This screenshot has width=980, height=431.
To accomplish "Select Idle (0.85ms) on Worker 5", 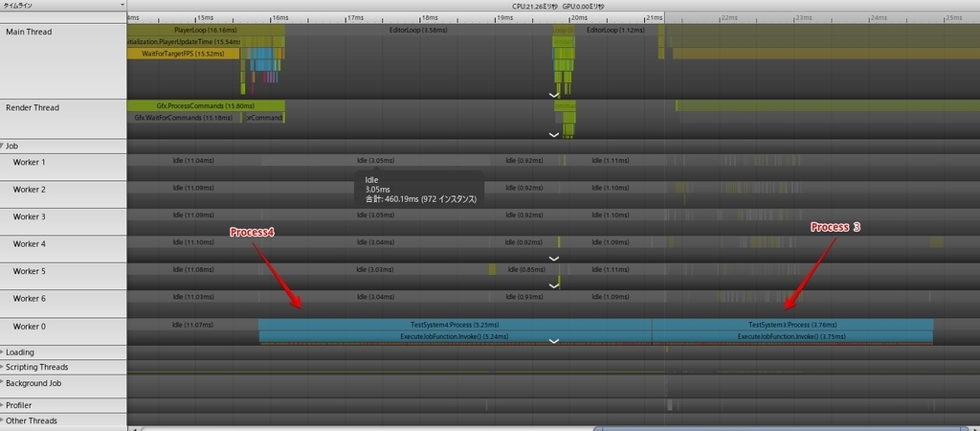I will click(x=526, y=269).
